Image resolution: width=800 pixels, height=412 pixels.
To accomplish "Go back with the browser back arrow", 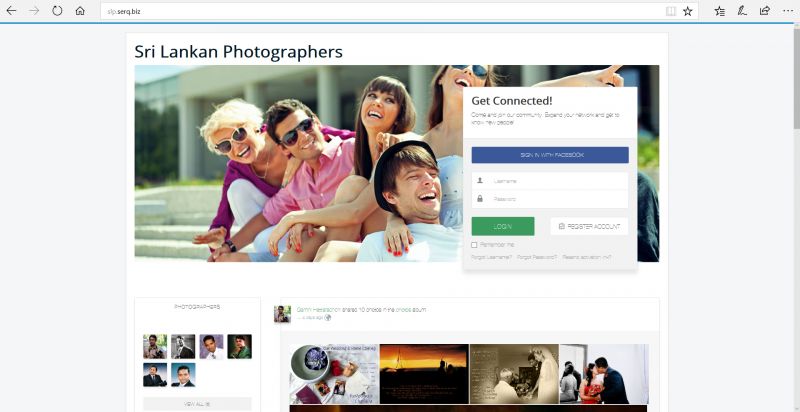I will 11,11.
